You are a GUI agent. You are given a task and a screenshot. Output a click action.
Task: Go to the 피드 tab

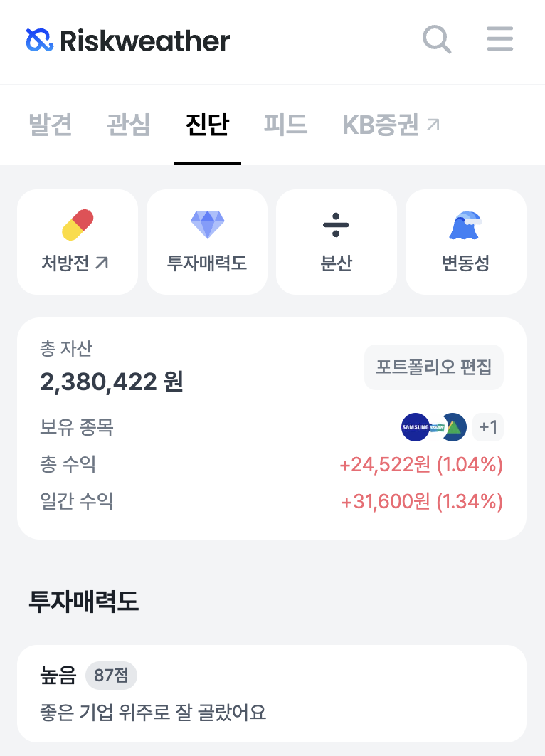285,125
